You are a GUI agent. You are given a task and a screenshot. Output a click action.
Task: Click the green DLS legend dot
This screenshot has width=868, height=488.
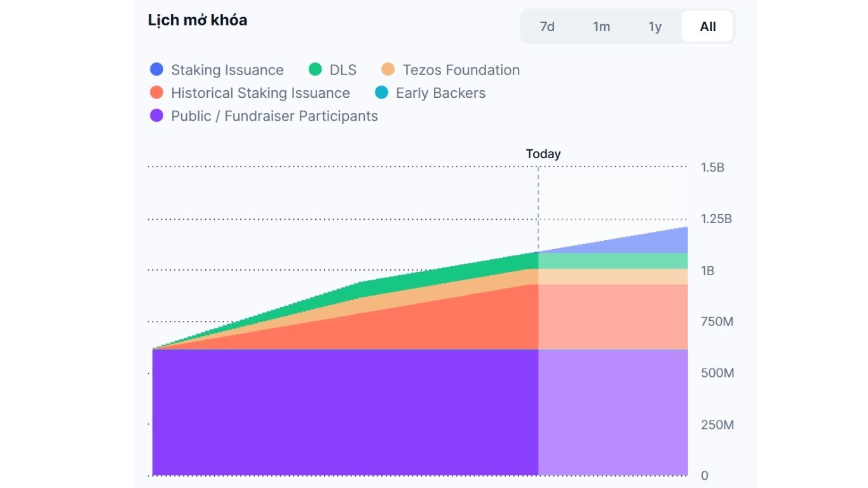point(315,70)
